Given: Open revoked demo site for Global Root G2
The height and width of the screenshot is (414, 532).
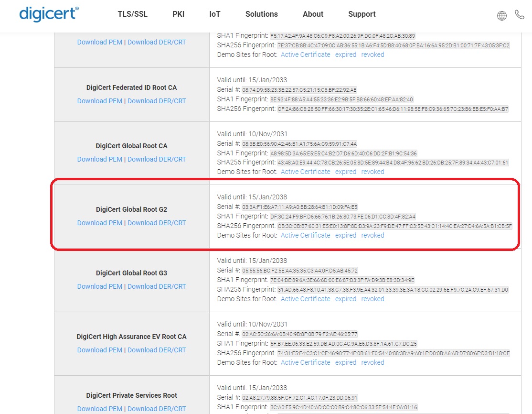Looking at the screenshot, I should coord(372,235).
